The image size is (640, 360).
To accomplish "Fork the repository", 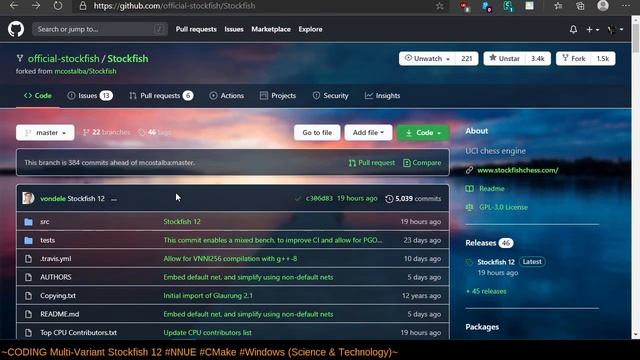I will click(x=573, y=59).
